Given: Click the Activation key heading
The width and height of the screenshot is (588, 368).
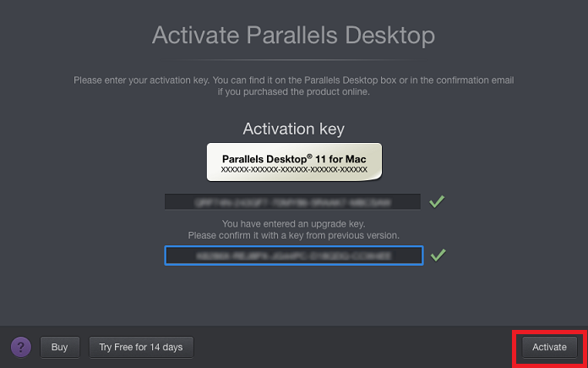Looking at the screenshot, I should 294,129.
